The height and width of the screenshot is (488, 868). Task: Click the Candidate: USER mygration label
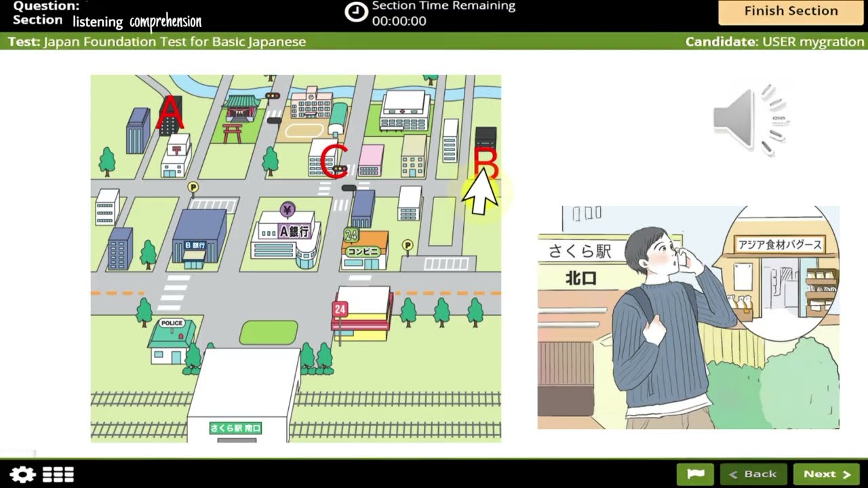[x=774, y=41]
